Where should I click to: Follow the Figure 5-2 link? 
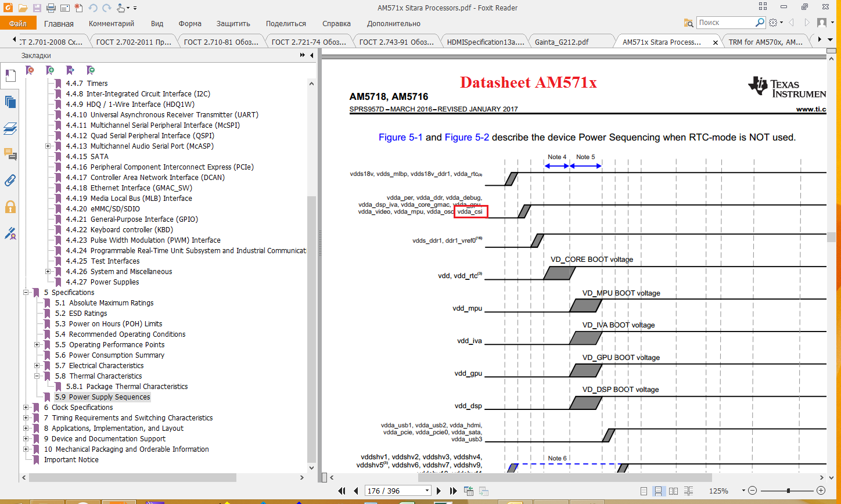point(467,138)
